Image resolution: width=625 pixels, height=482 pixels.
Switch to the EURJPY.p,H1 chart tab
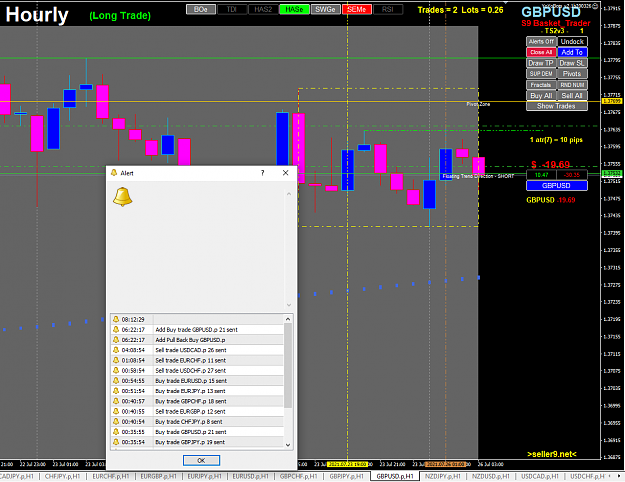click(204, 476)
